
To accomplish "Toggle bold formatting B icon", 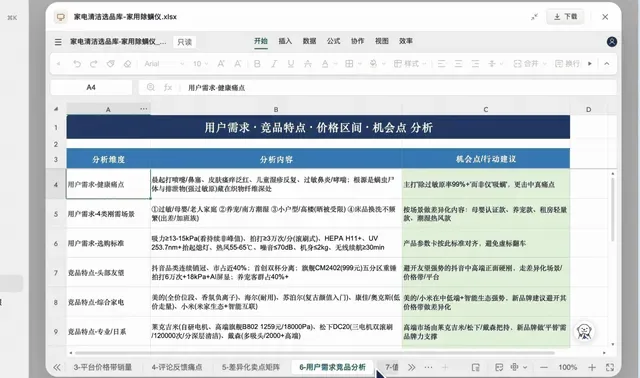I will click(257, 64).
